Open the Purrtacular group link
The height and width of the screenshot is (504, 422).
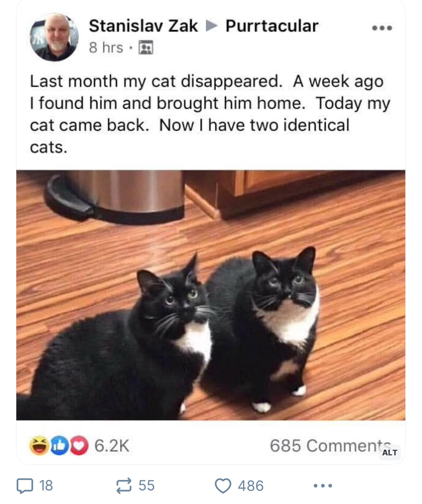point(272,26)
